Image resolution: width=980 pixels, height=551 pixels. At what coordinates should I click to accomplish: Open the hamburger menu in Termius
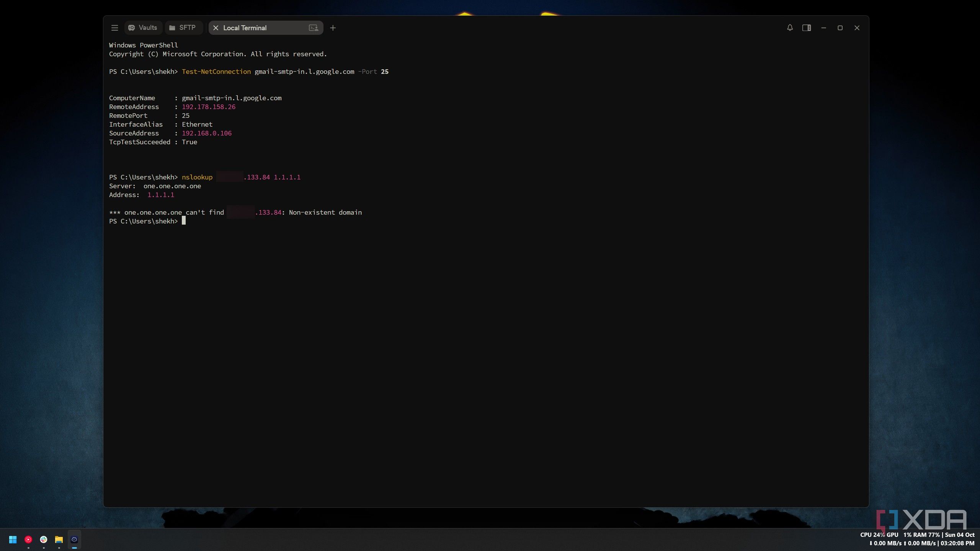[x=114, y=28]
